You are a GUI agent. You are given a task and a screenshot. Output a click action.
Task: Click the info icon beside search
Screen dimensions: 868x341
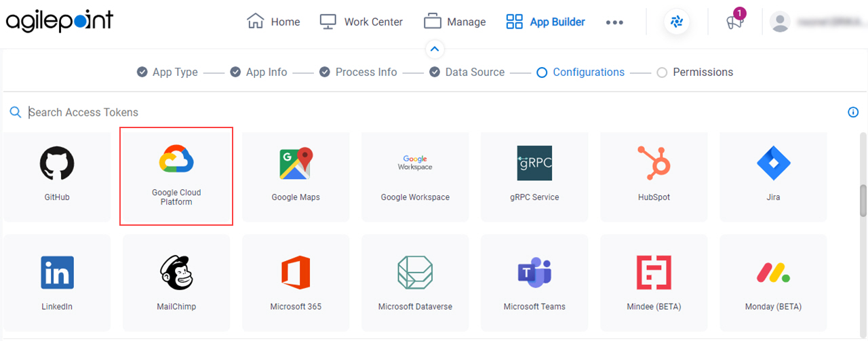click(x=853, y=113)
